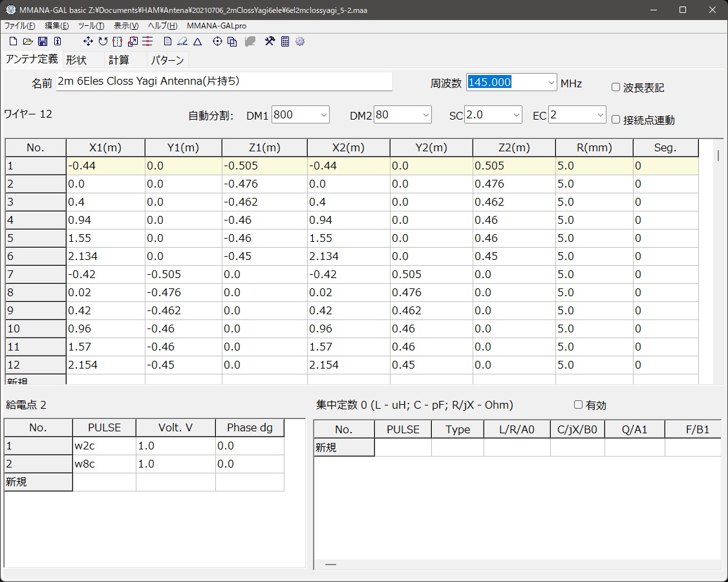The height and width of the screenshot is (582, 728).
Task: Click the Open folder icon
Action: pyautogui.click(x=28, y=42)
